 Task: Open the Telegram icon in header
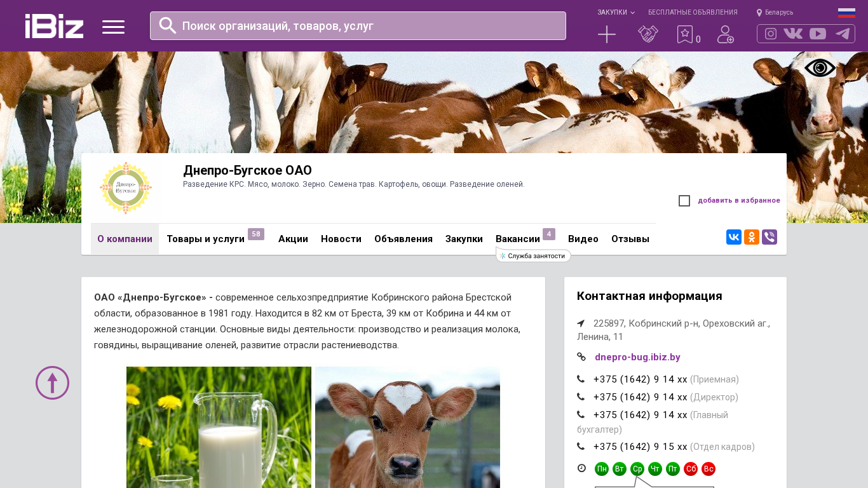point(843,34)
